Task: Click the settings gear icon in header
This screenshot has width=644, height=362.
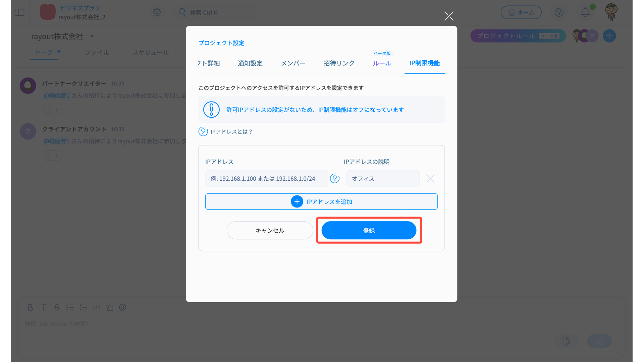Action: point(157,12)
